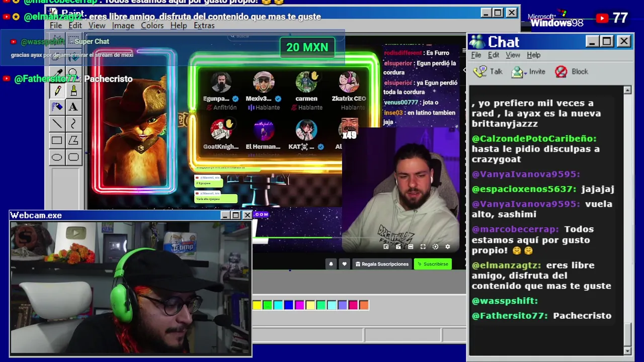Select the Polygon shape tool
This screenshot has width=644, height=362.
[x=73, y=140]
